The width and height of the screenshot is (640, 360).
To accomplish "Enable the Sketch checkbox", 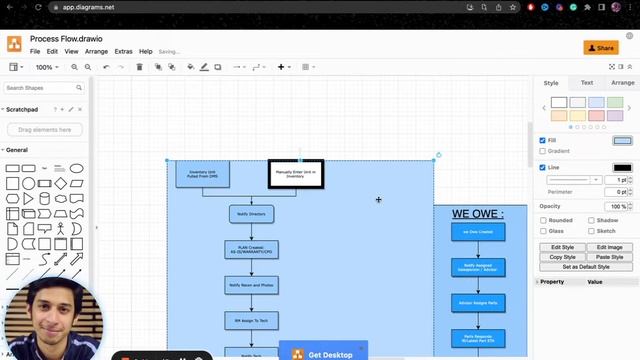I will (x=591, y=231).
